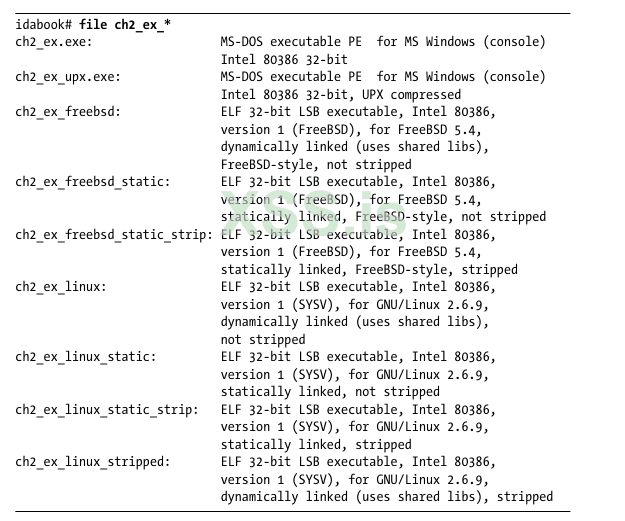Select the ch2_ex_upx.exe filename entry
The height and width of the screenshot is (521, 625).
[x=65, y=77]
